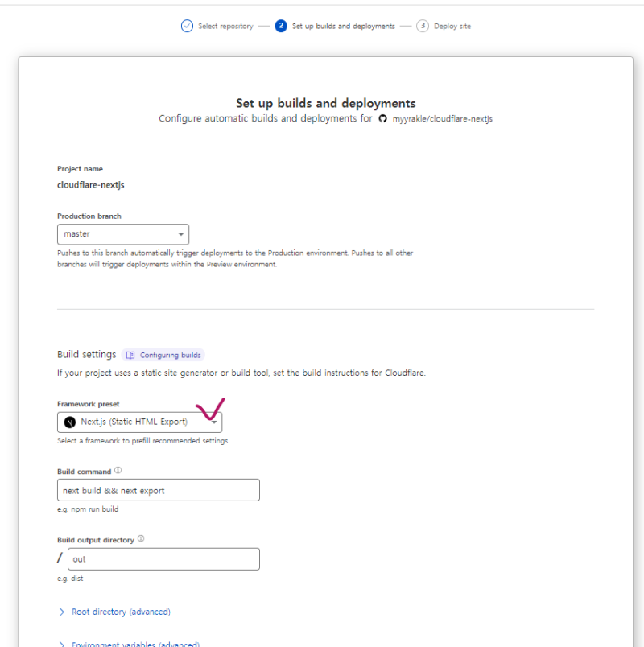The height and width of the screenshot is (647, 644).
Task: Click the info icon beside Build output directory
Action: pyautogui.click(x=141, y=539)
